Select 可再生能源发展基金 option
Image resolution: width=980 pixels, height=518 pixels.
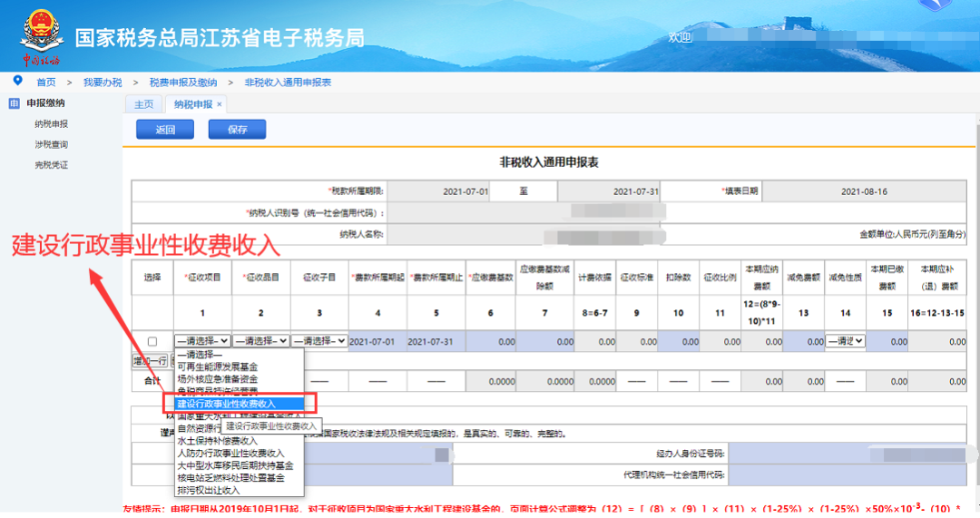click(x=240, y=367)
